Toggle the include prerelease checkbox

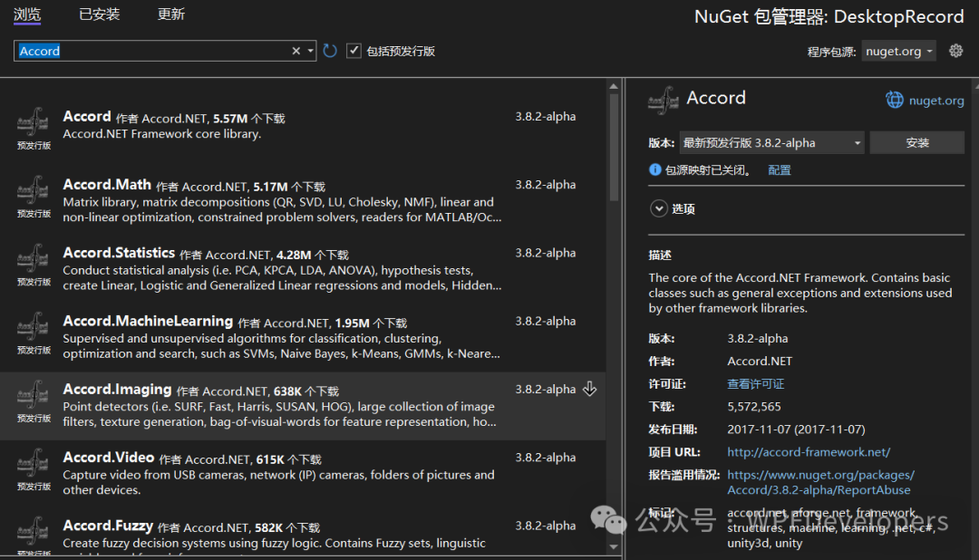point(354,51)
